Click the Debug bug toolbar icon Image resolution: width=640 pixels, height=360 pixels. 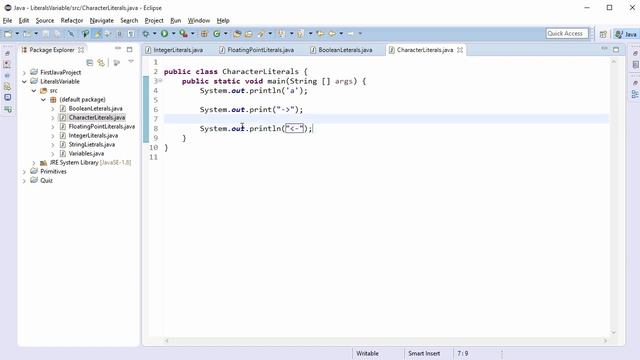pos(146,34)
